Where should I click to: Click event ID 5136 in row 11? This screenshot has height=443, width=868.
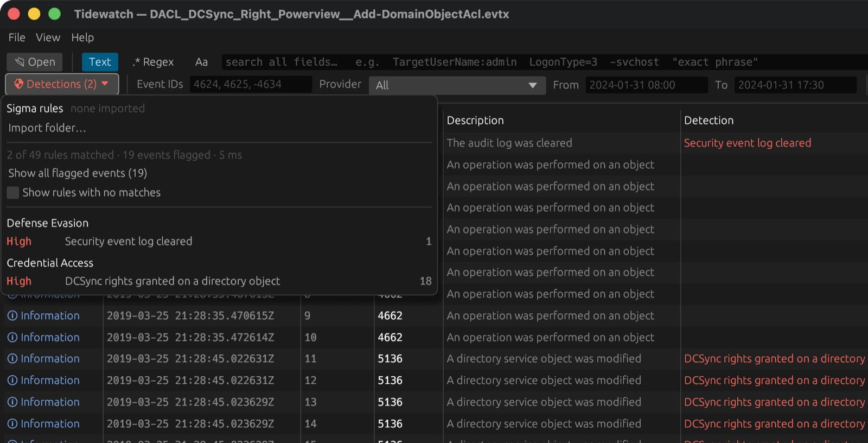[390, 358]
